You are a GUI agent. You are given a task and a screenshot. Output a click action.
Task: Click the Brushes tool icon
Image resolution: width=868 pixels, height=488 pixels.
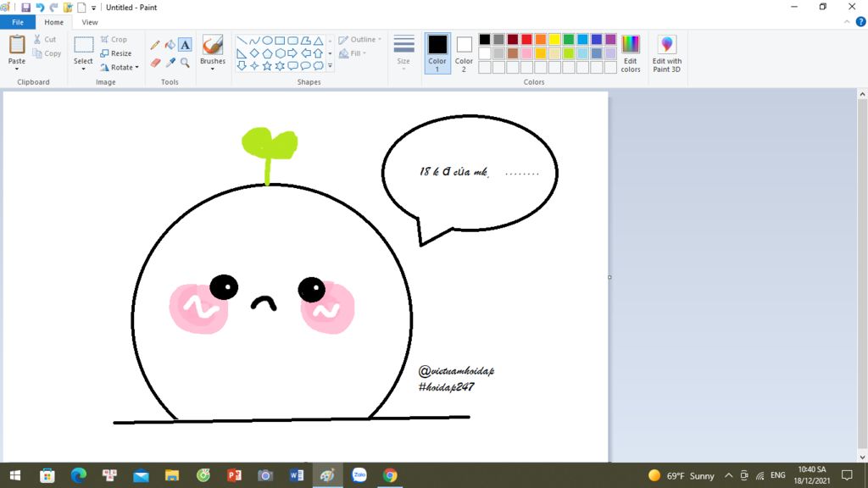(213, 45)
